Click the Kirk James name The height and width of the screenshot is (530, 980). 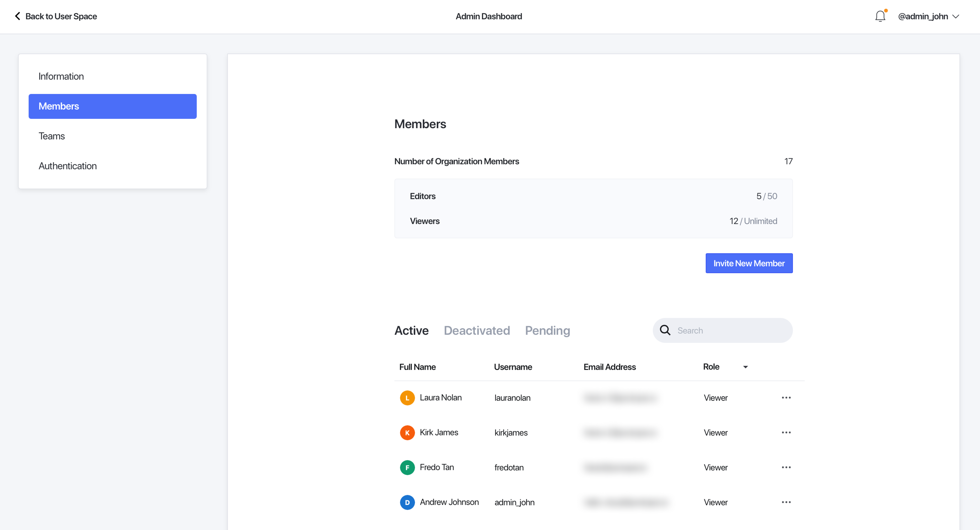439,433
